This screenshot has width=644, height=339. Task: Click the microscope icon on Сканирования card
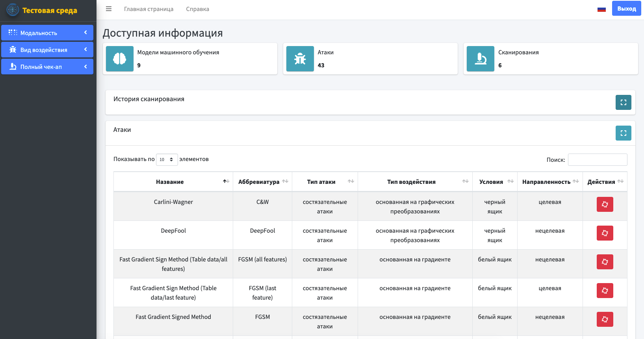481,59
